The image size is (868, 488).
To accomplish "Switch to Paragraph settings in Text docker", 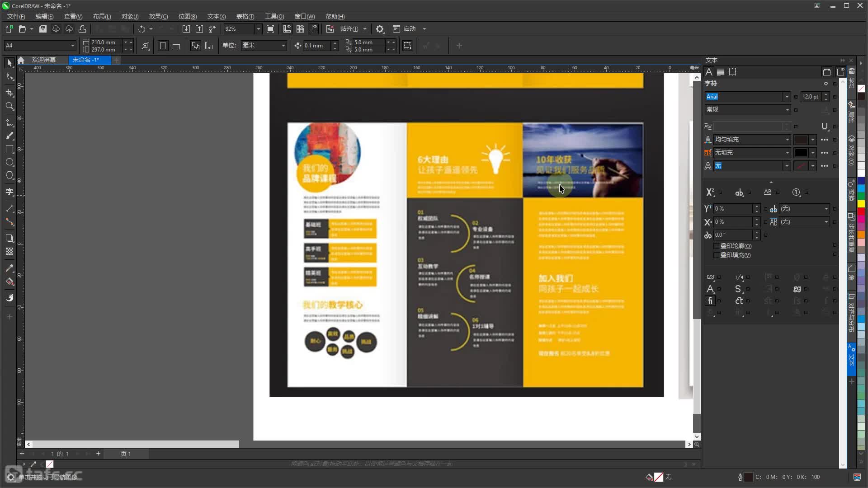I will [721, 72].
